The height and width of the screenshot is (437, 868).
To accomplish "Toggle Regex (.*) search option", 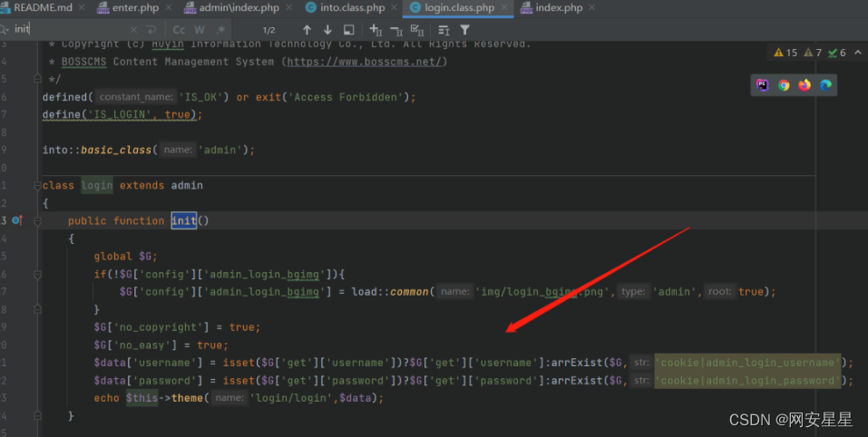I will click(221, 30).
